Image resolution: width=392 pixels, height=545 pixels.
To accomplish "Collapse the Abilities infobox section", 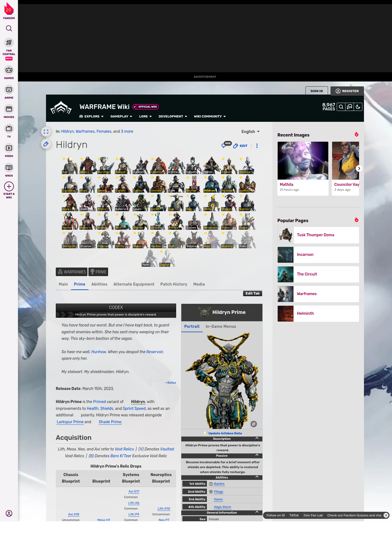I will coord(257,477).
